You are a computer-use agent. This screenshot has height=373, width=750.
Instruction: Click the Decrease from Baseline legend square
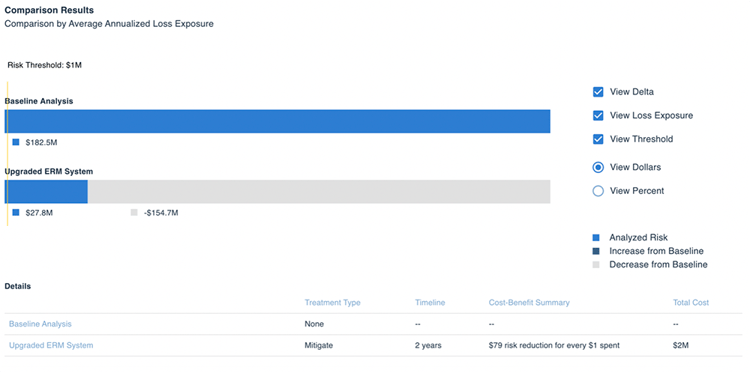pyautogui.click(x=596, y=264)
